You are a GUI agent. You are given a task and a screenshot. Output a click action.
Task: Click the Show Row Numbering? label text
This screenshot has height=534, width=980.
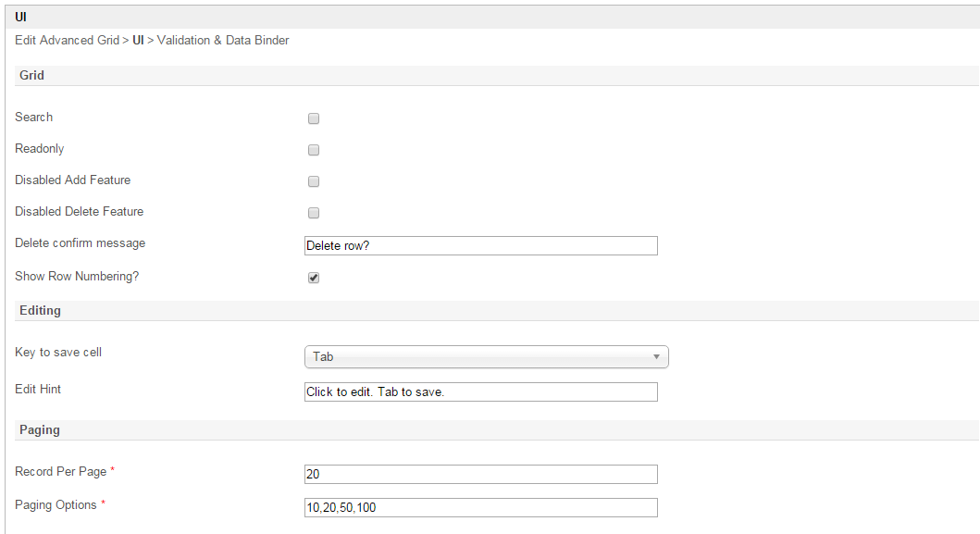77,277
